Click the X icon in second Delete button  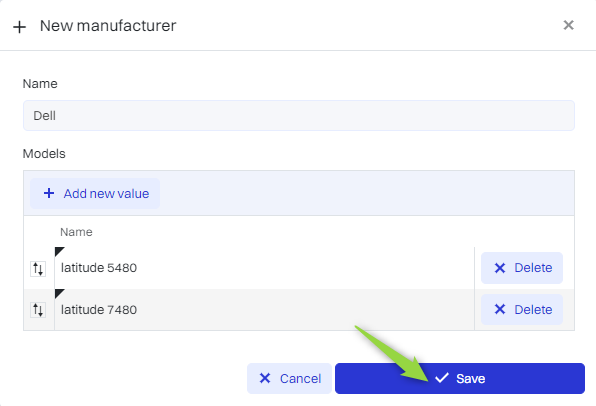pos(500,309)
